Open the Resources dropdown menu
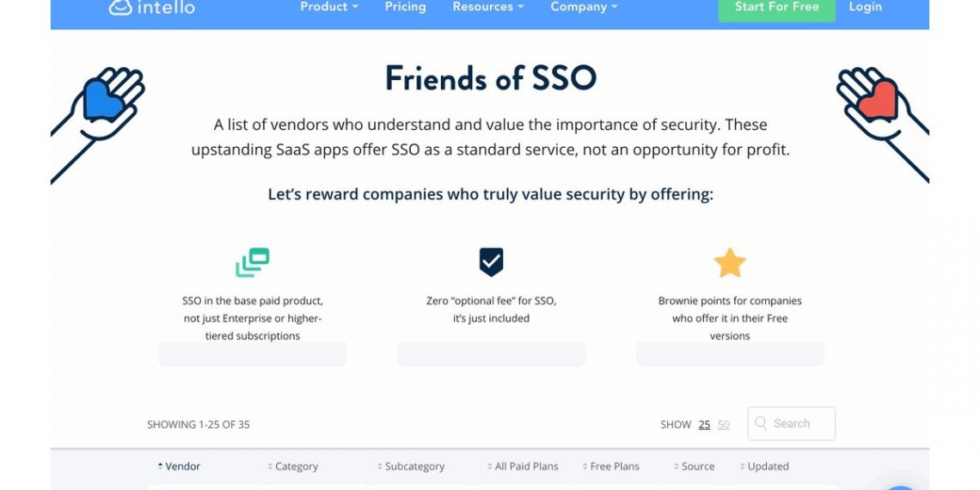This screenshot has width=980, height=490. pos(487,7)
